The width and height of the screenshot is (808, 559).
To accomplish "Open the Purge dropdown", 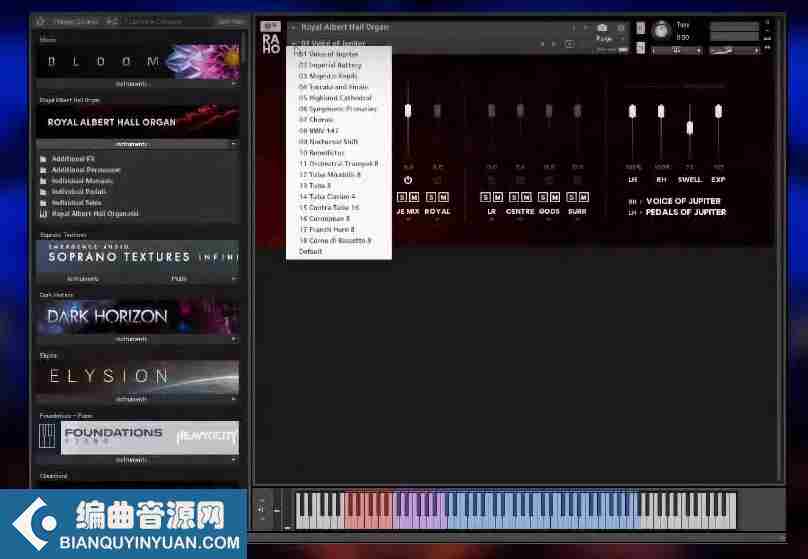I will click(611, 39).
